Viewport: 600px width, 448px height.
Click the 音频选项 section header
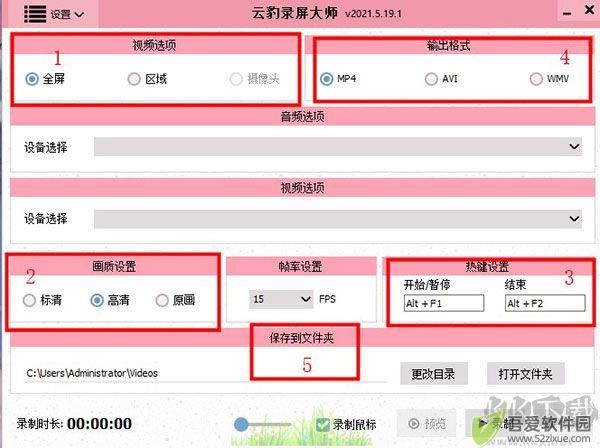[x=302, y=117]
